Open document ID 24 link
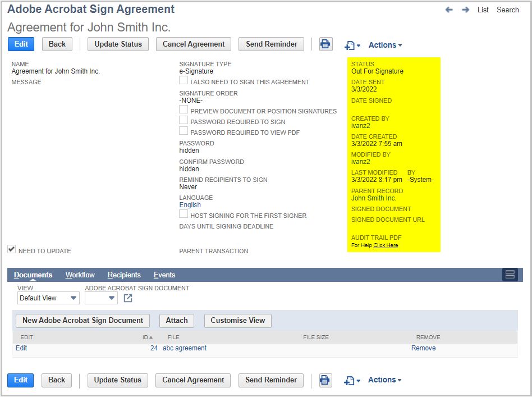Image resolution: width=532 pixels, height=397 pixels. [x=154, y=348]
